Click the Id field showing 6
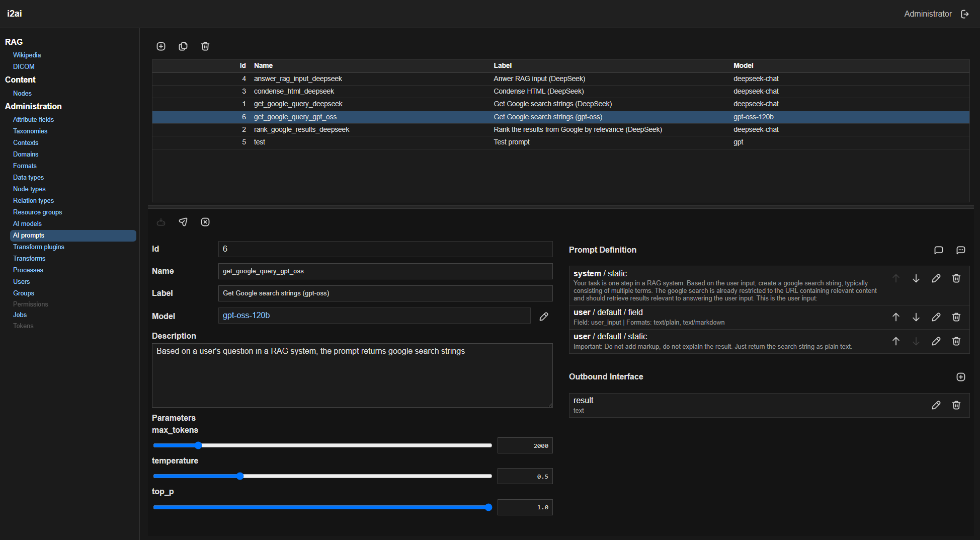Viewport: 980px width, 540px height. [x=385, y=249]
